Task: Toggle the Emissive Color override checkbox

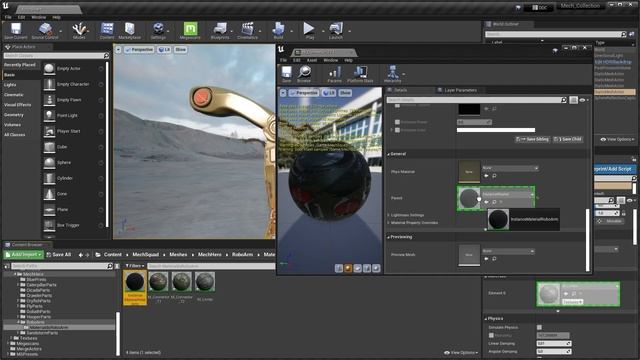Action: pos(397,130)
